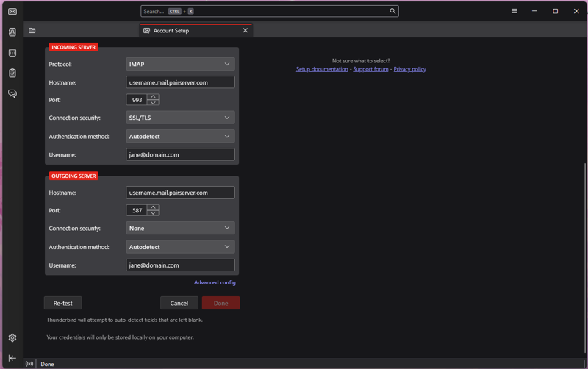Expand the incoming Protocol IMAP dropdown
The height and width of the screenshot is (369, 588).
[180, 65]
